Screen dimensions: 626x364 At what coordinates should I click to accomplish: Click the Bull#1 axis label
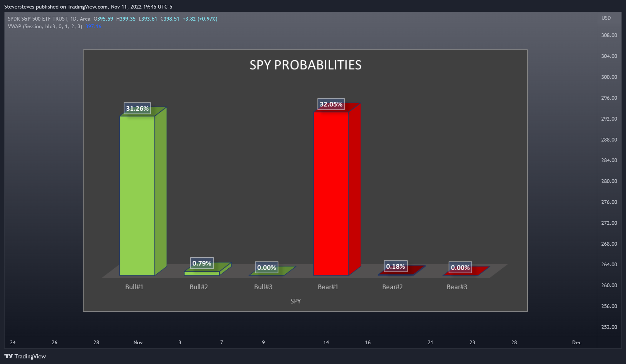(x=135, y=287)
